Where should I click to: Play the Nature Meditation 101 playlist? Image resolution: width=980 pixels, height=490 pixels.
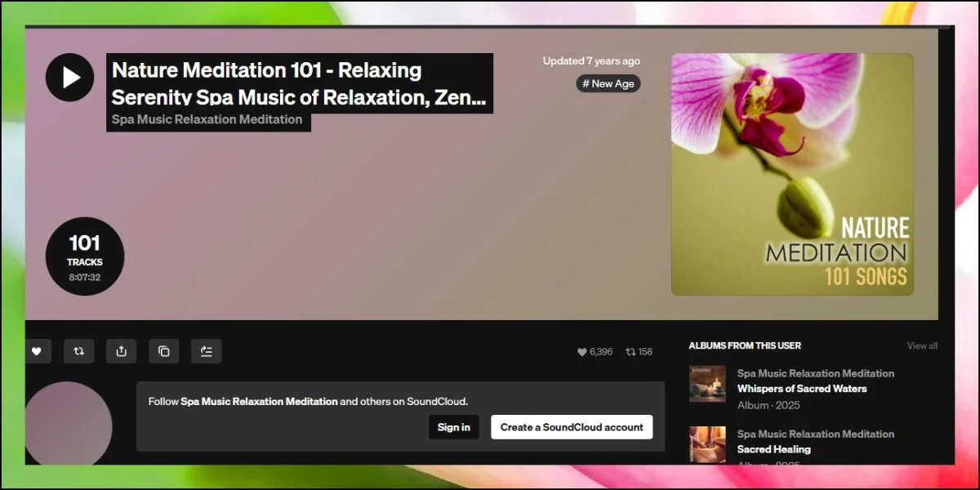coord(70,78)
